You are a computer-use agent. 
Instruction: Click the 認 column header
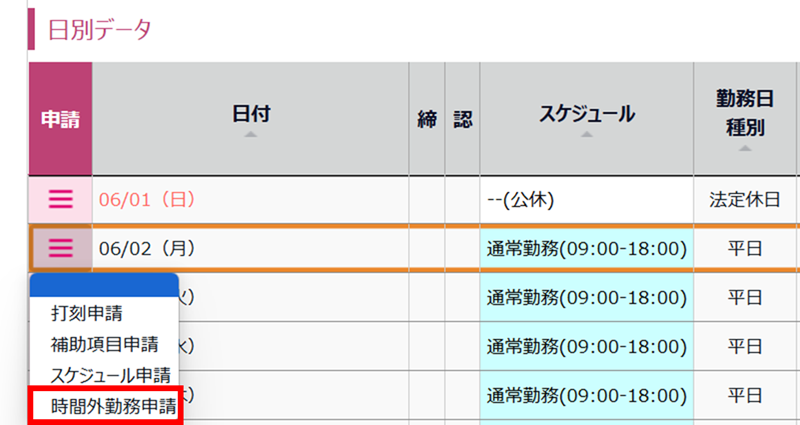coord(463,119)
